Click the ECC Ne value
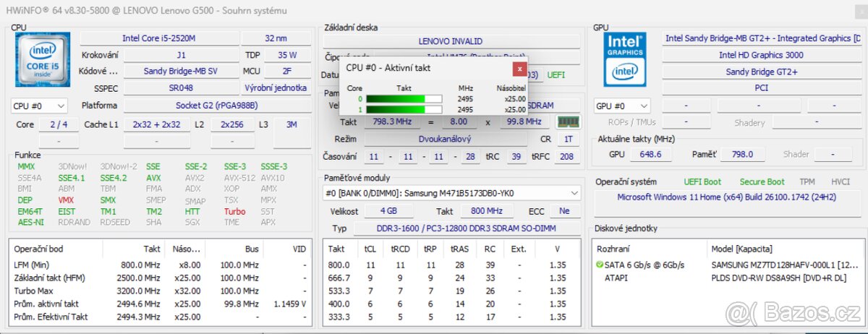 tap(565, 211)
